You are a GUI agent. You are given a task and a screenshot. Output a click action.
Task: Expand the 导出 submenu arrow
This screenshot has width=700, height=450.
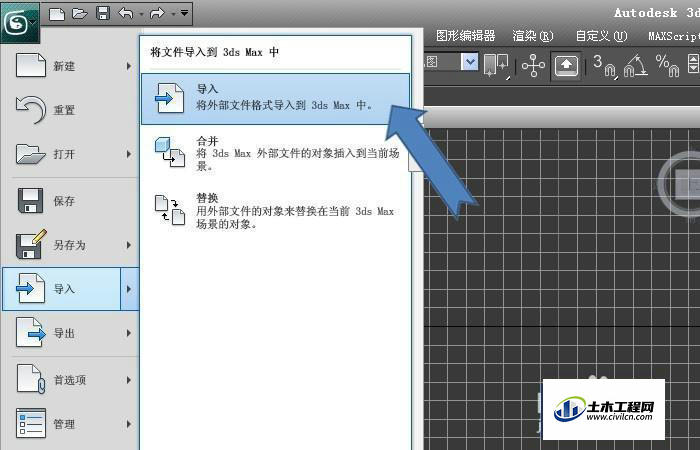[129, 333]
